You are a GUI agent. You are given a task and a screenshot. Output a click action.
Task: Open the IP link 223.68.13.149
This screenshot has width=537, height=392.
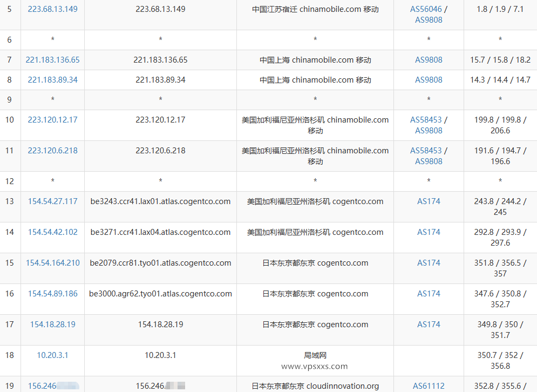[52, 9]
